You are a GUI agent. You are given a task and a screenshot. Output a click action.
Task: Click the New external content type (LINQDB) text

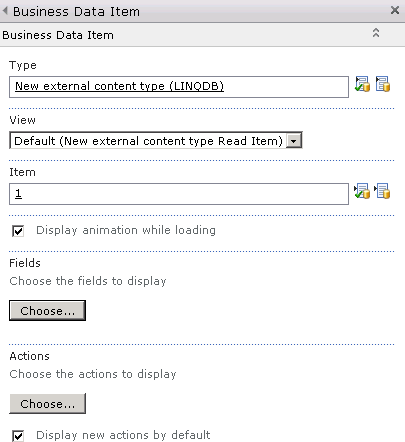119,86
